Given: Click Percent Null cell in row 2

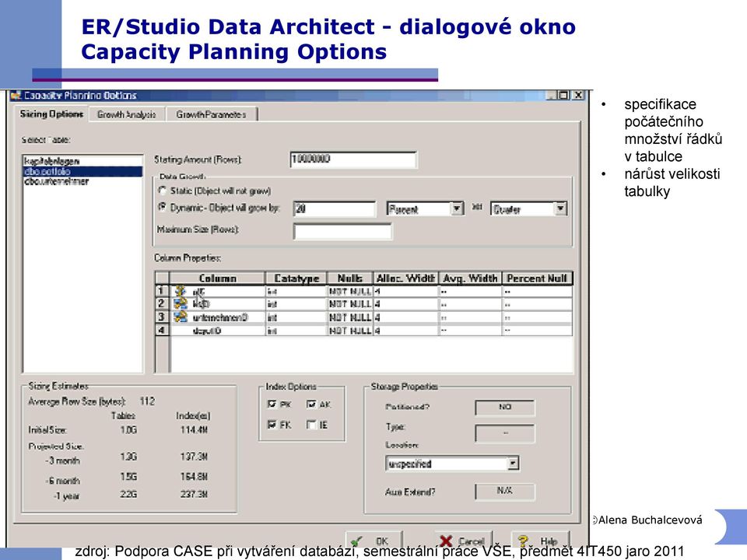Looking at the screenshot, I should point(537,304).
